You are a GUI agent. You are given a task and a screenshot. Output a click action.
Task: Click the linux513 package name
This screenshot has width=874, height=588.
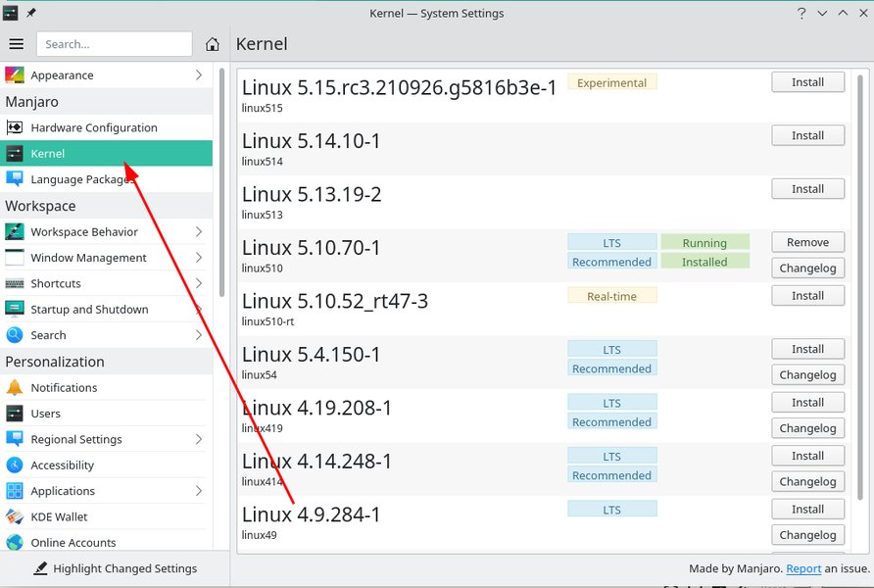(262, 215)
